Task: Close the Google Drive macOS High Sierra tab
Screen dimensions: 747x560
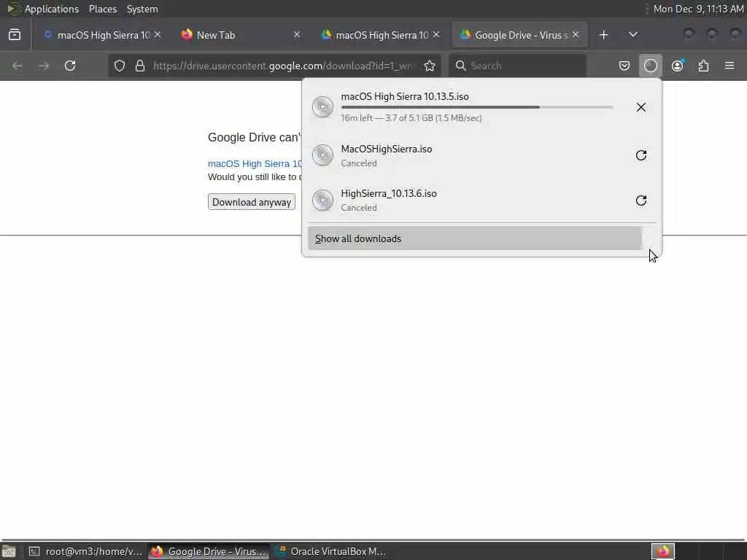Action: (x=436, y=35)
